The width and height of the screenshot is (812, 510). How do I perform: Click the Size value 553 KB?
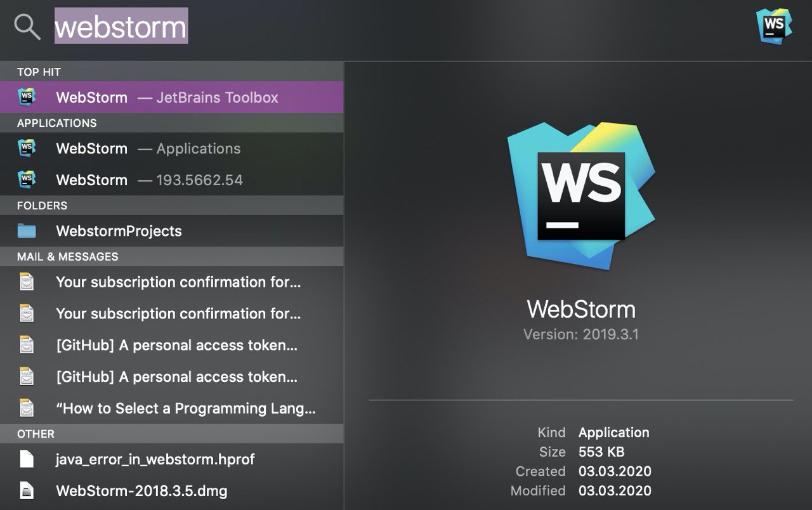(x=601, y=452)
